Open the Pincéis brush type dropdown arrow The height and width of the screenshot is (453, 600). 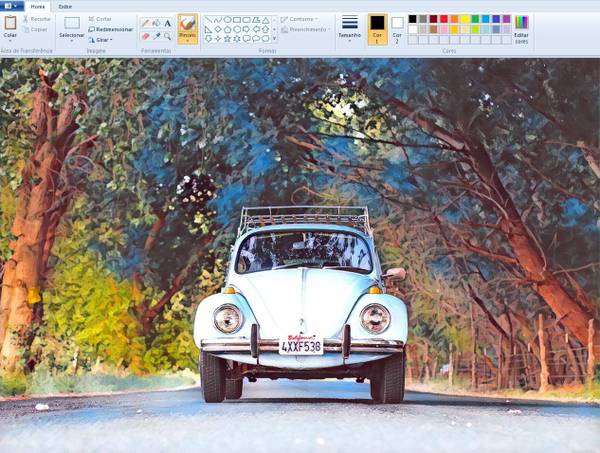coord(188,40)
